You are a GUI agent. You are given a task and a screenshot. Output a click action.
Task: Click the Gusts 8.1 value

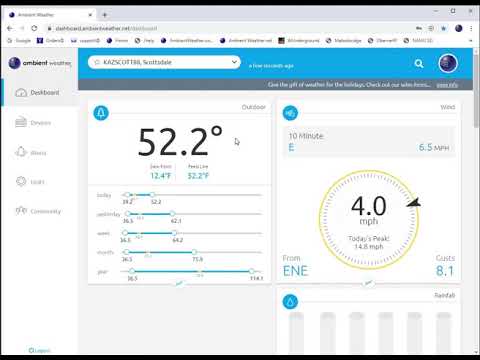(445, 271)
